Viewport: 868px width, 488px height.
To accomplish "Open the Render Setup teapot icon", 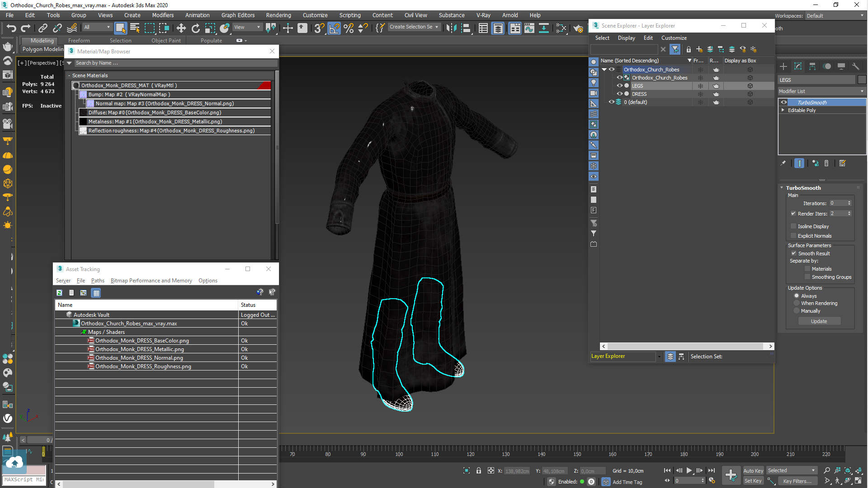I will pos(578,28).
